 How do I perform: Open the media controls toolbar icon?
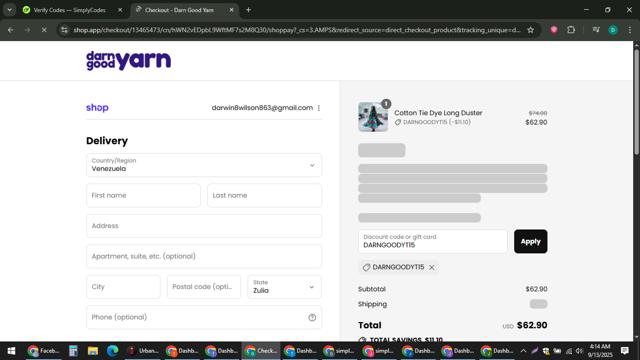596,30
